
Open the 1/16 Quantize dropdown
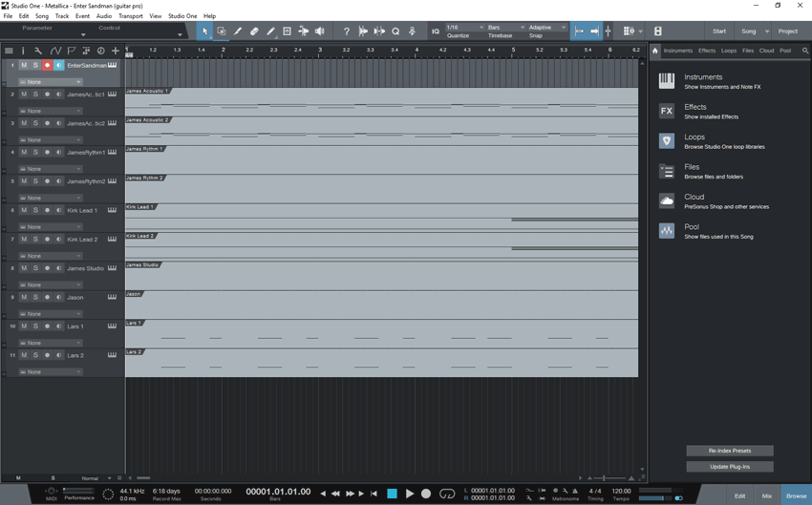pyautogui.click(x=464, y=28)
